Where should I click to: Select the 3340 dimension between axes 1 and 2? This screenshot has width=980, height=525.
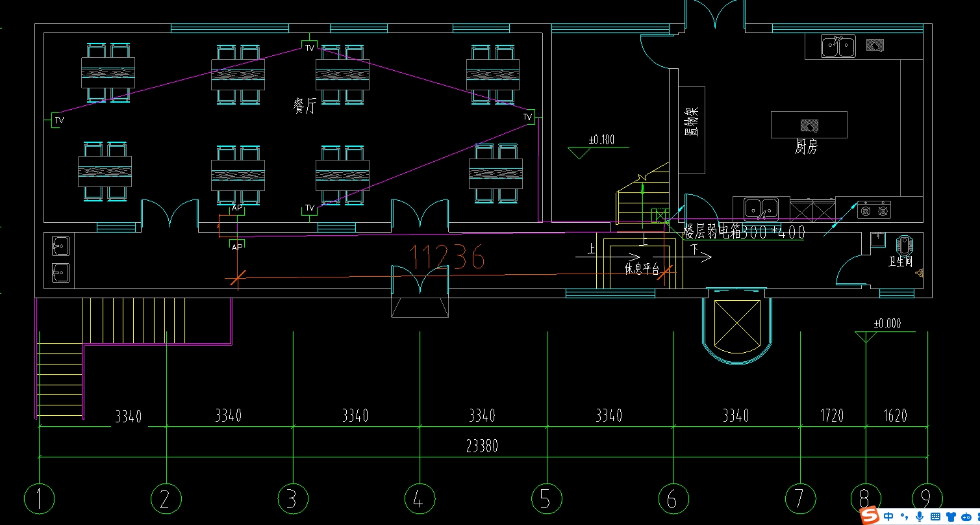coord(129,416)
